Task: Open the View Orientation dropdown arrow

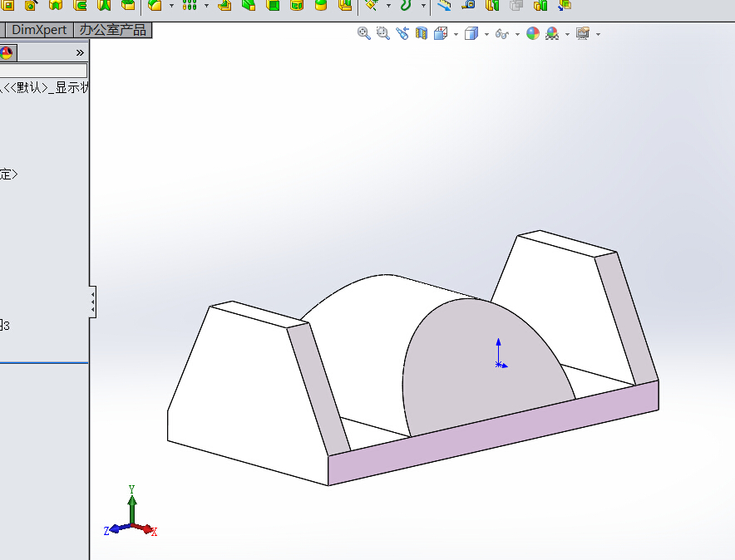Action: coord(456,34)
